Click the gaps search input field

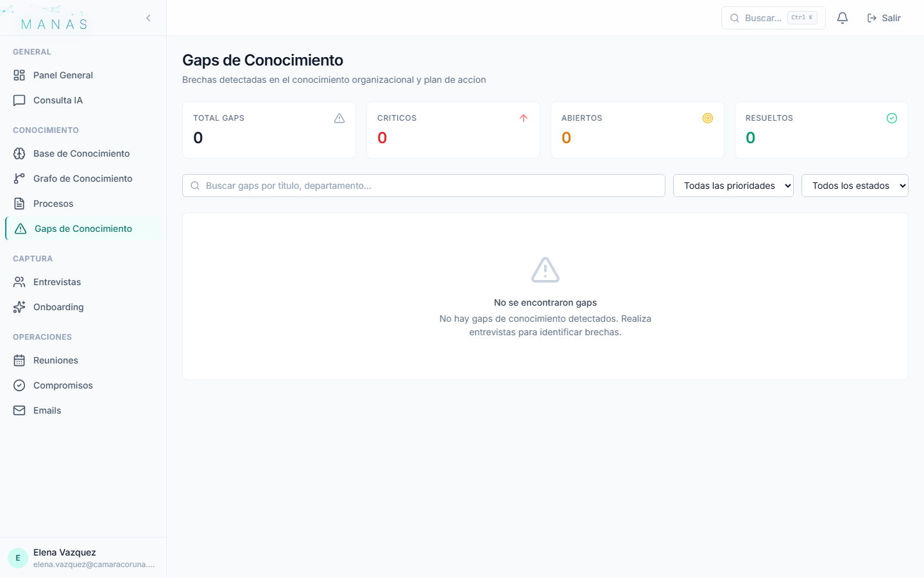point(424,186)
